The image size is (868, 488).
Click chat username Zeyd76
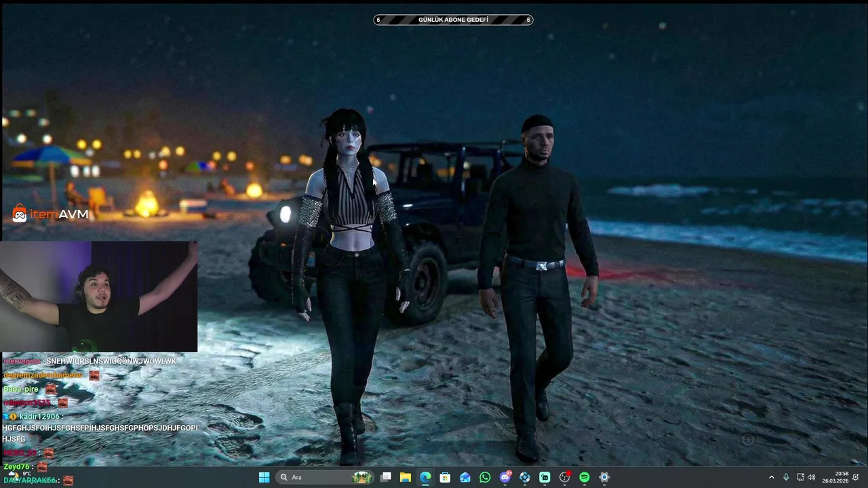pyautogui.click(x=17, y=467)
